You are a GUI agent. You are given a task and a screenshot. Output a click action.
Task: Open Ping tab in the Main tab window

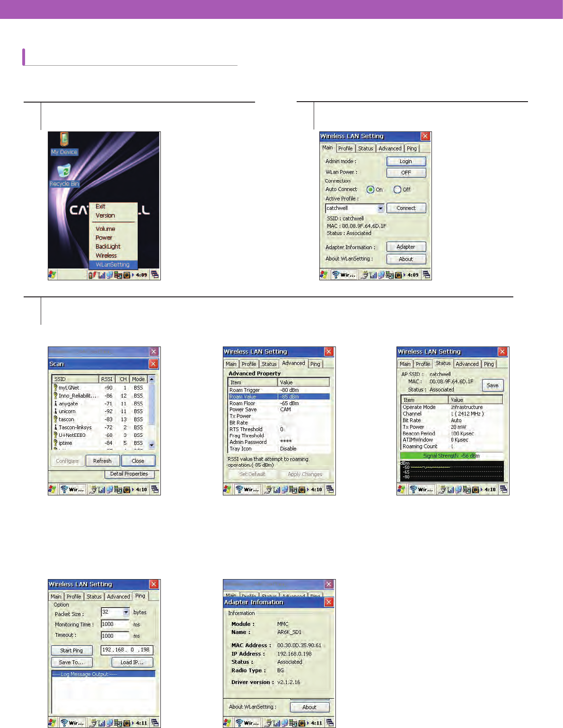412,148
